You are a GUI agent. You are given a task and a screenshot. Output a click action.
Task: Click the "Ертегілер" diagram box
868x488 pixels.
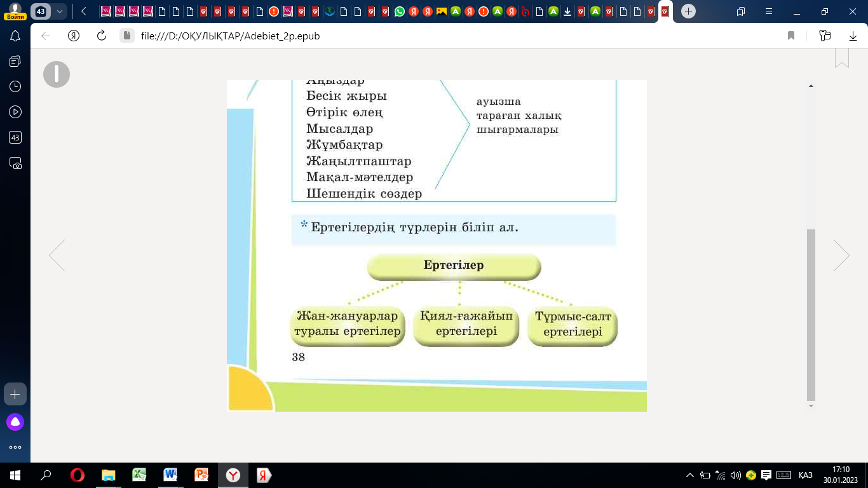454,266
